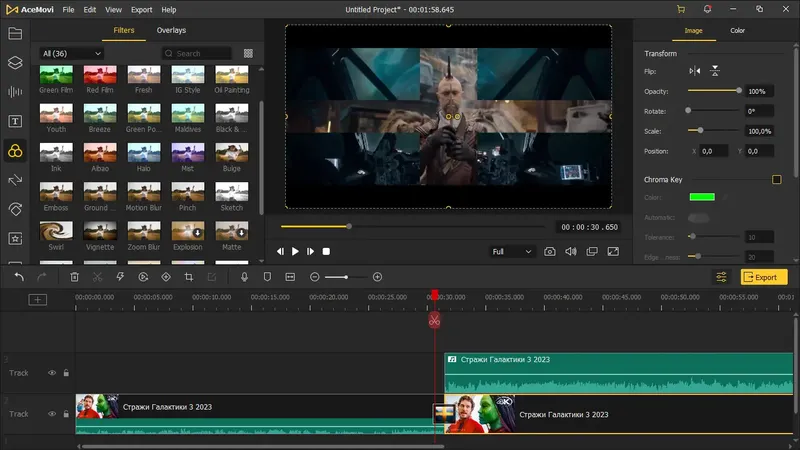800x450 pixels.
Task: Expand the Full preview quality dropdown
Action: tap(512, 252)
